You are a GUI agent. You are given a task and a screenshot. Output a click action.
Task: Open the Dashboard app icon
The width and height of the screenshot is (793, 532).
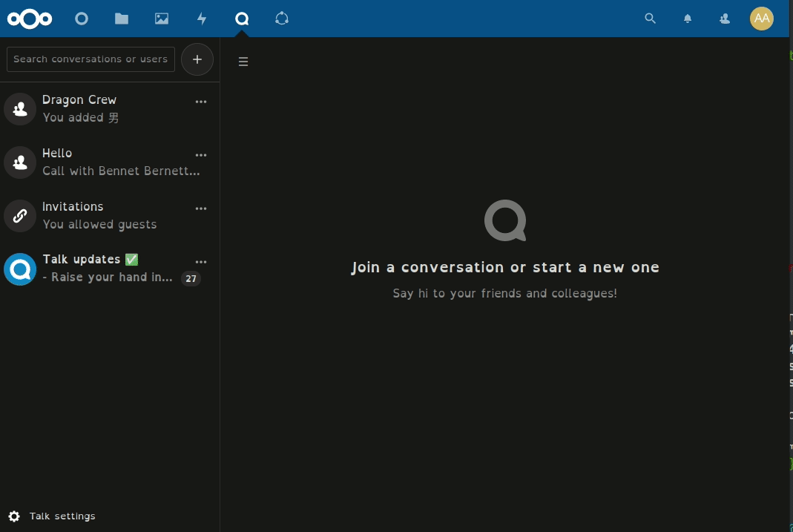point(82,19)
